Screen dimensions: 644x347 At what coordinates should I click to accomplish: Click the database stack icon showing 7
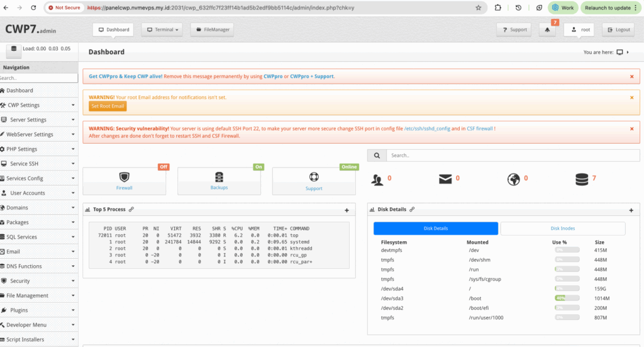582,180
